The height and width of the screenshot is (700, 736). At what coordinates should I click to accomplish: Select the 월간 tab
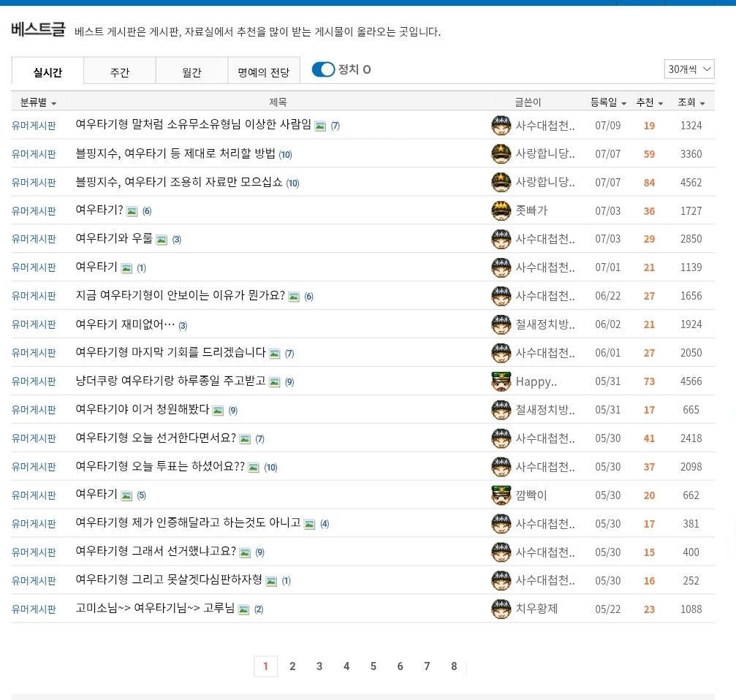tap(191, 72)
